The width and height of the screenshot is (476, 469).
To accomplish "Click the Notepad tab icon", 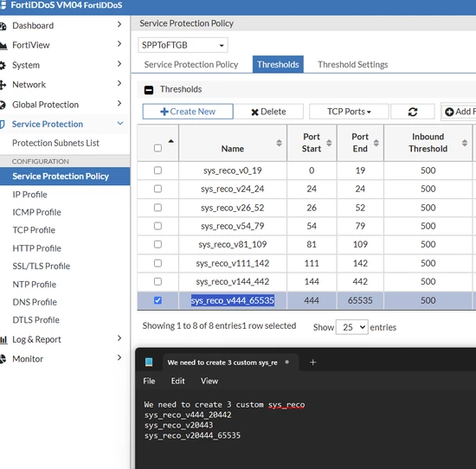I will [149, 363].
